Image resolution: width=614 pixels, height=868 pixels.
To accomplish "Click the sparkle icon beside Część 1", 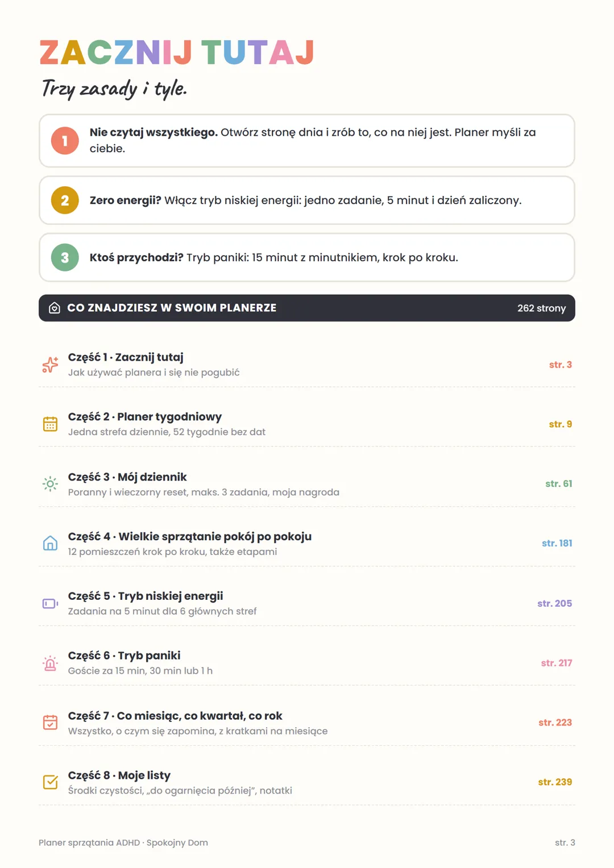I will (50, 365).
